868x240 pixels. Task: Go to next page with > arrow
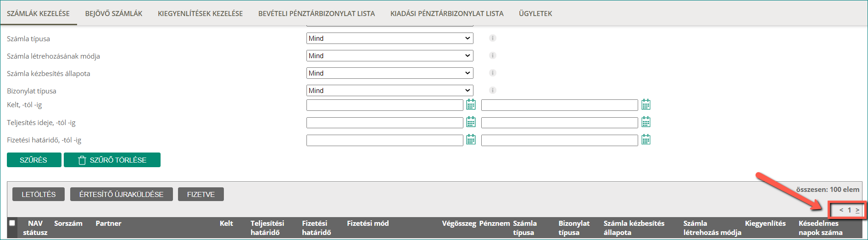857,210
